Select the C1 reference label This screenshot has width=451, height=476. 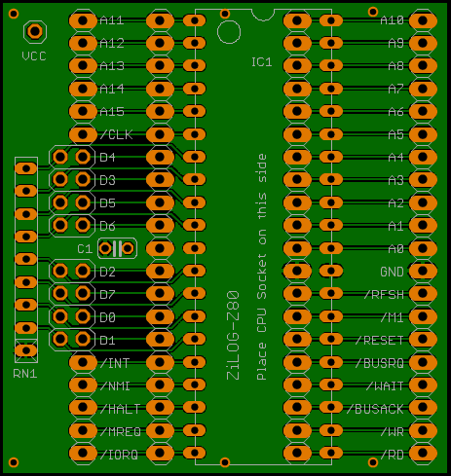click(x=85, y=249)
